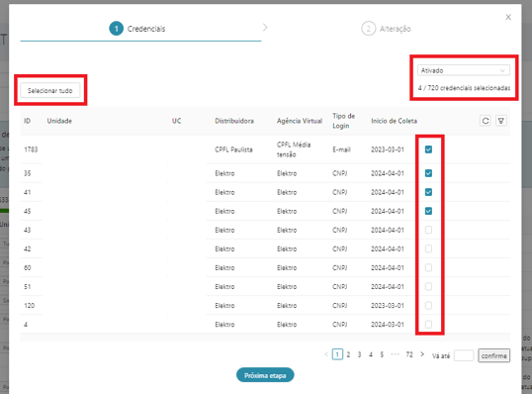Image resolution: width=532 pixels, height=394 pixels.
Task: Click the CPFL Paulista cell
Action: 233,149
